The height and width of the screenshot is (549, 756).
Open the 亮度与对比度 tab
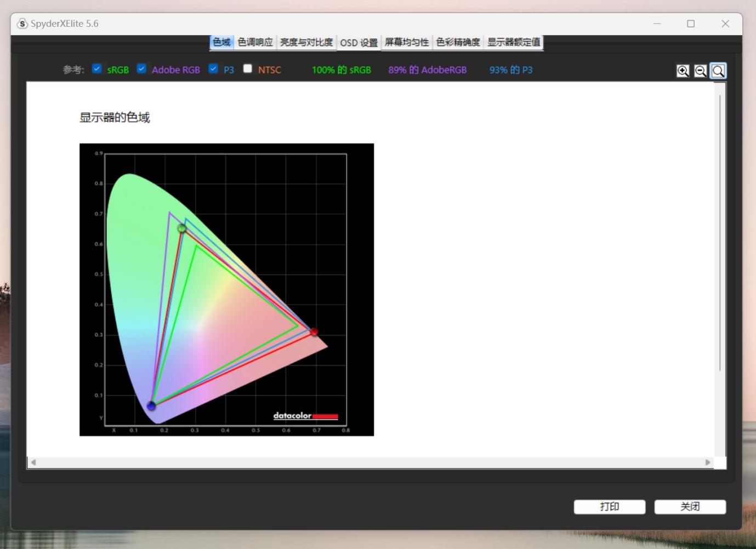(306, 42)
